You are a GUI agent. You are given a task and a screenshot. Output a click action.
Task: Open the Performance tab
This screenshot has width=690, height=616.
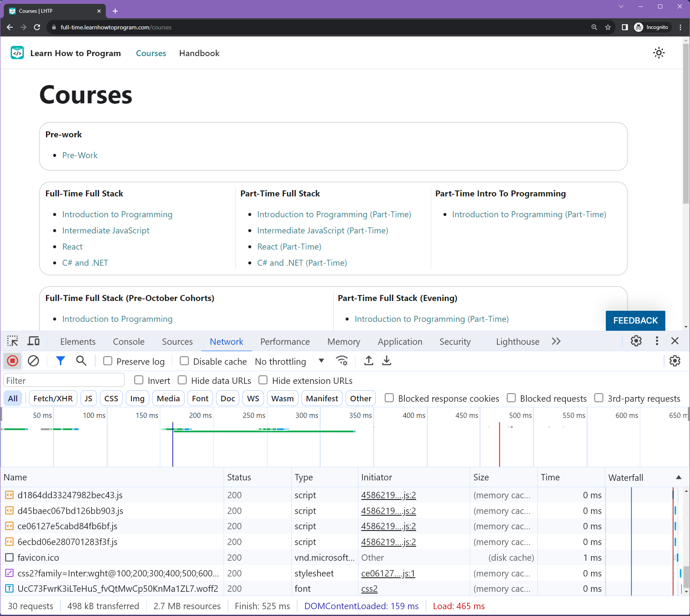285,342
